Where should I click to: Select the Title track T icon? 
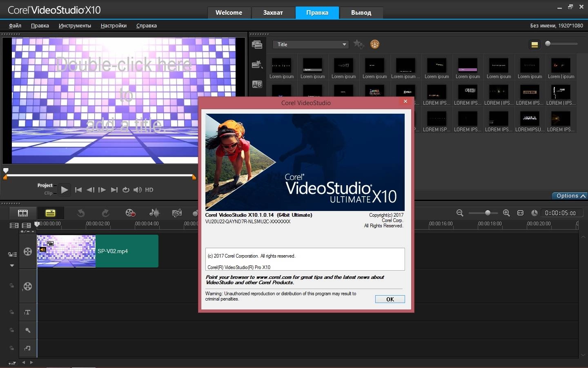pos(27,312)
